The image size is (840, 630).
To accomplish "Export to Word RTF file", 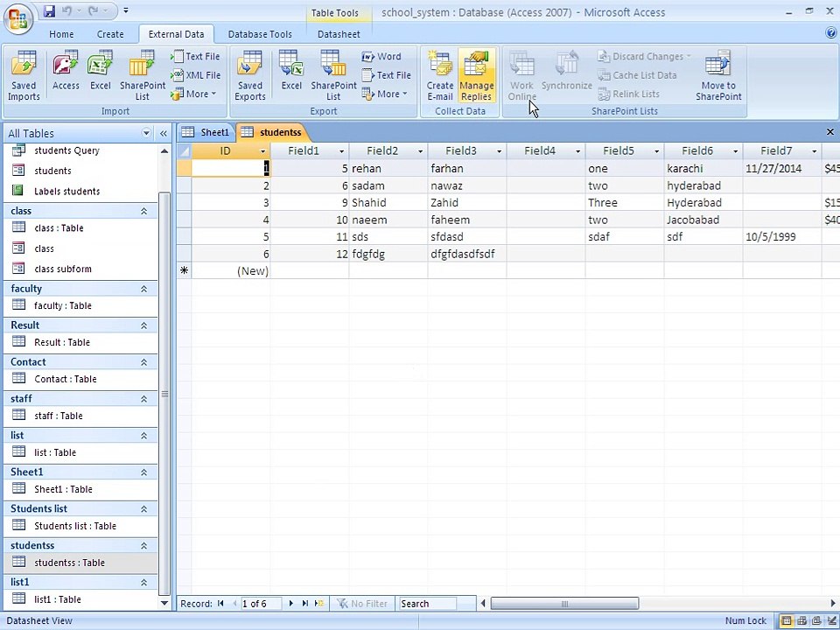I will [x=381, y=56].
